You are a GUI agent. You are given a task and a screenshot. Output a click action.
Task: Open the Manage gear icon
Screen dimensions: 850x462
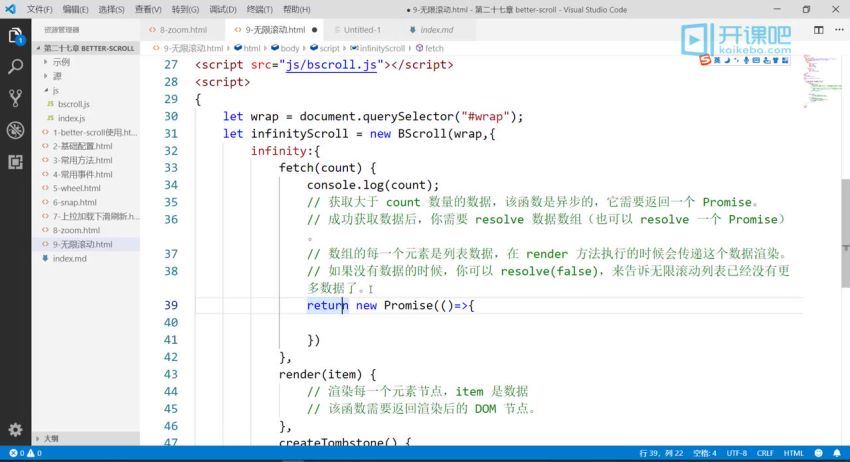point(15,429)
